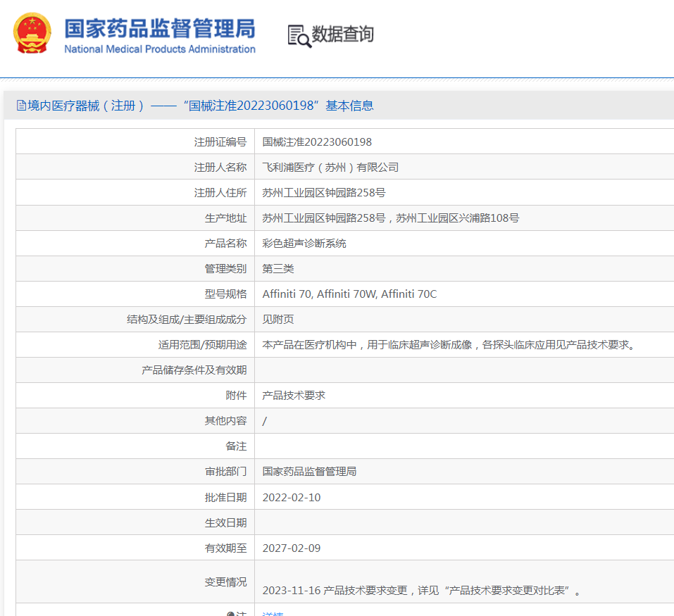Select the 注册证编号 label cell
Viewport: 674px width, 616px height.
click(x=220, y=142)
